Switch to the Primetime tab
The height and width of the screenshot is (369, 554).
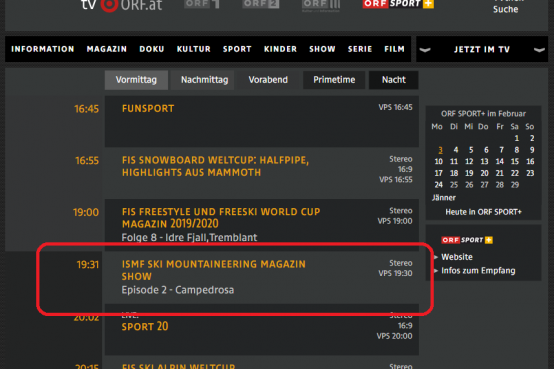tap(334, 80)
